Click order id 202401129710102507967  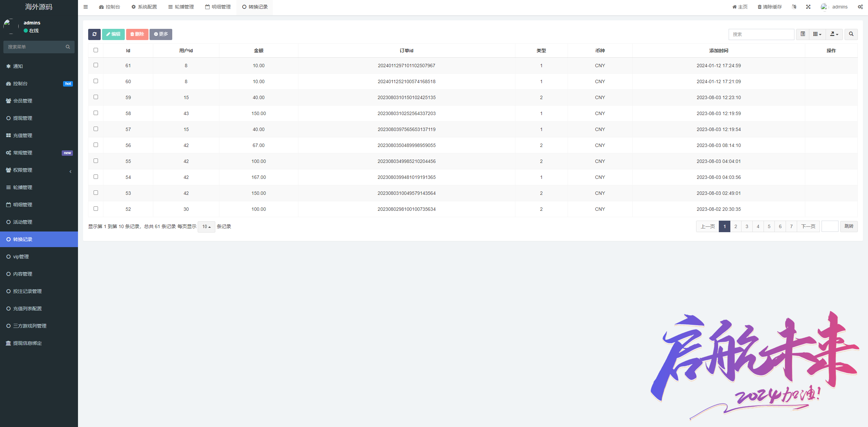(407, 66)
